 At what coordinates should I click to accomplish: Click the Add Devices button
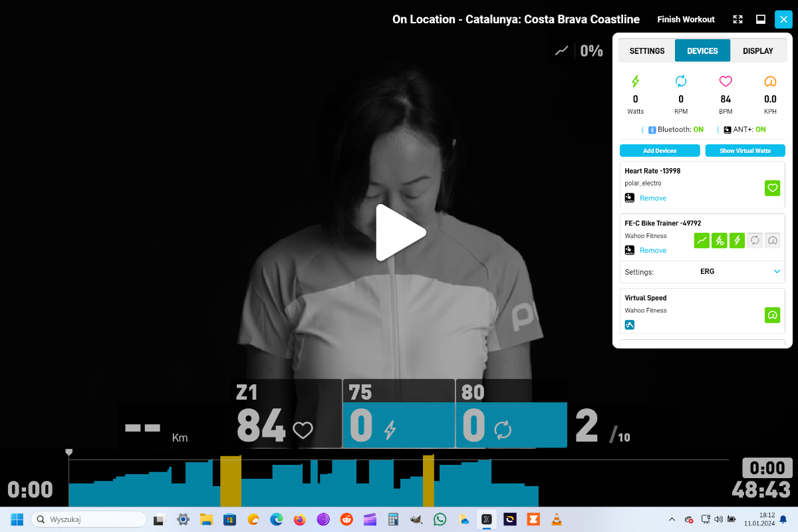pos(659,151)
